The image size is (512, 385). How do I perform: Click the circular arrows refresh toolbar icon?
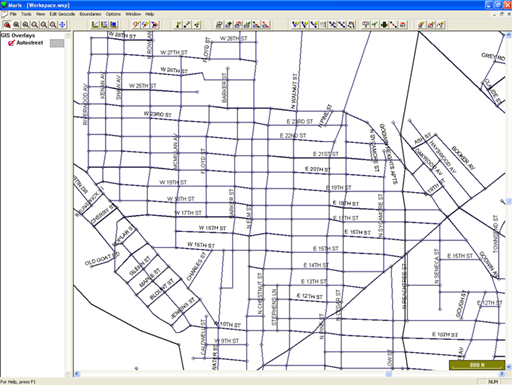click(x=352, y=25)
